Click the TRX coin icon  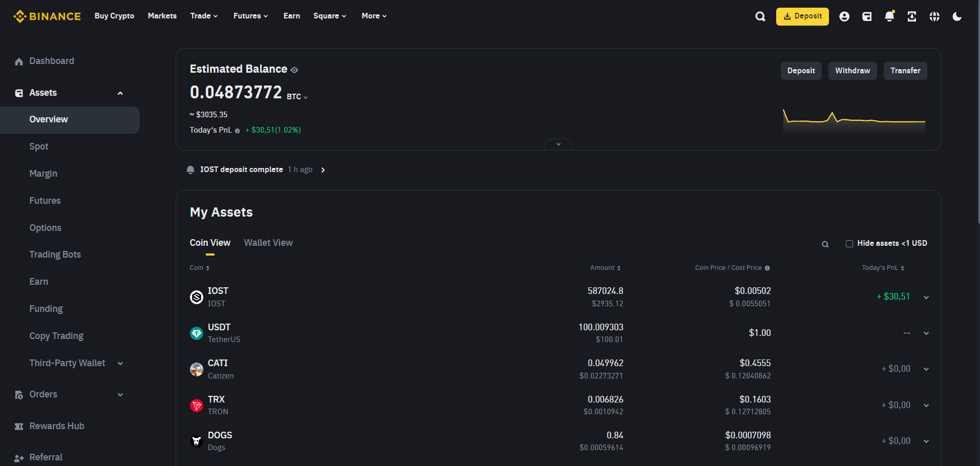coord(197,406)
